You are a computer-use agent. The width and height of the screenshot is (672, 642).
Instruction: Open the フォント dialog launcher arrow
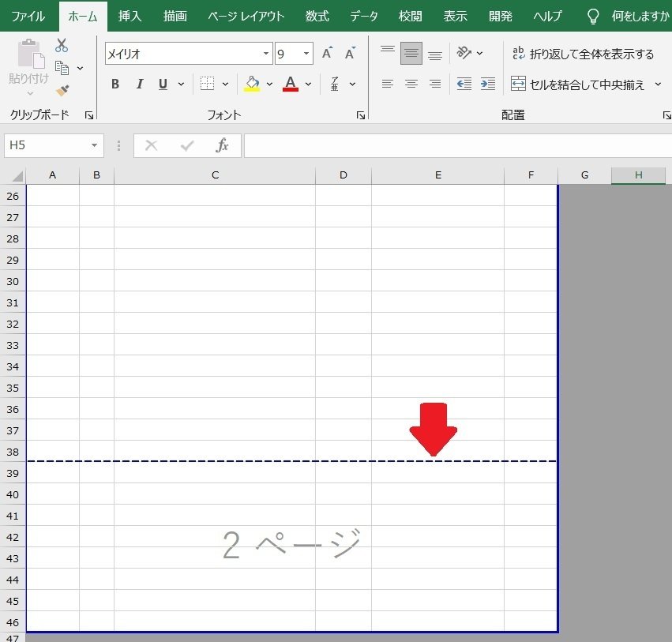pos(360,115)
